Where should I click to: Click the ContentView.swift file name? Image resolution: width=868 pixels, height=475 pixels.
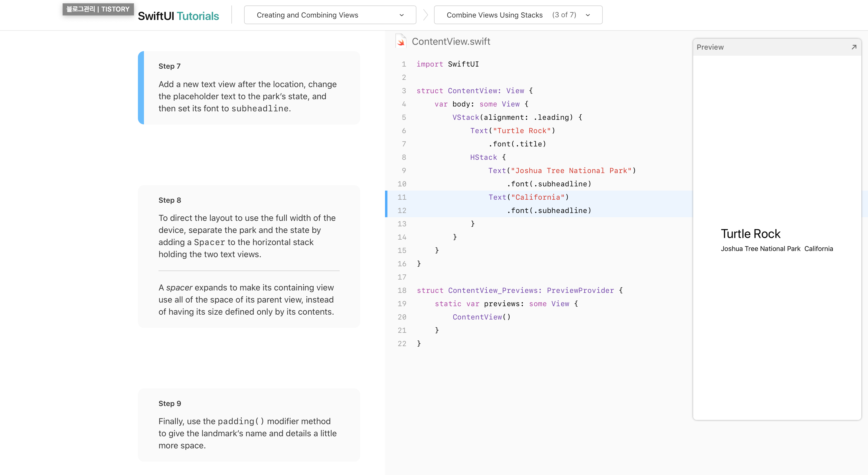click(x=451, y=41)
